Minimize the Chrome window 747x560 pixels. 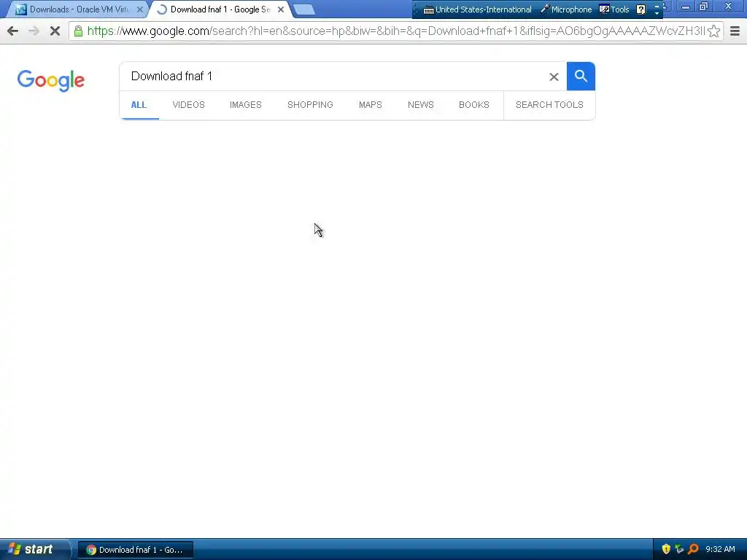686,6
